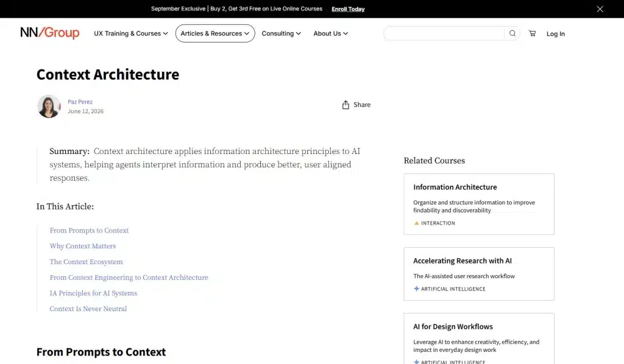Open Articles & Resources menu
This screenshot has width=624, height=364.
click(215, 33)
